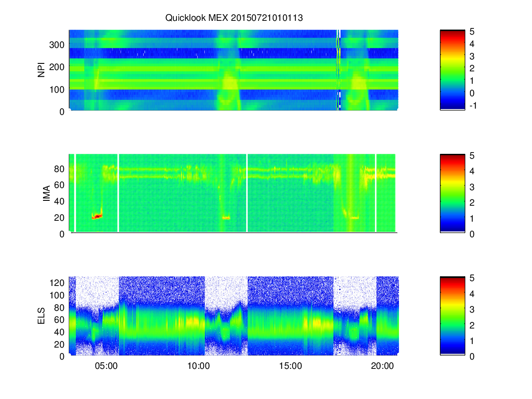The height and width of the screenshot is (399, 532).
Task: Click the 0 label on ELS colorbar
Action: coord(473,356)
